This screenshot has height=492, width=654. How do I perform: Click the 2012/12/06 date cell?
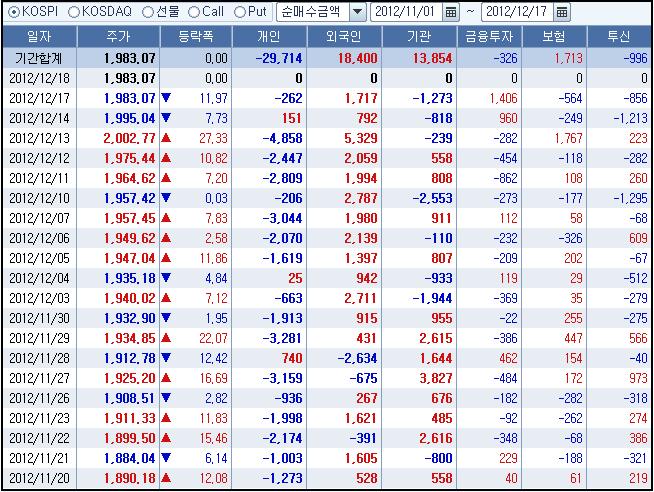tap(40, 238)
